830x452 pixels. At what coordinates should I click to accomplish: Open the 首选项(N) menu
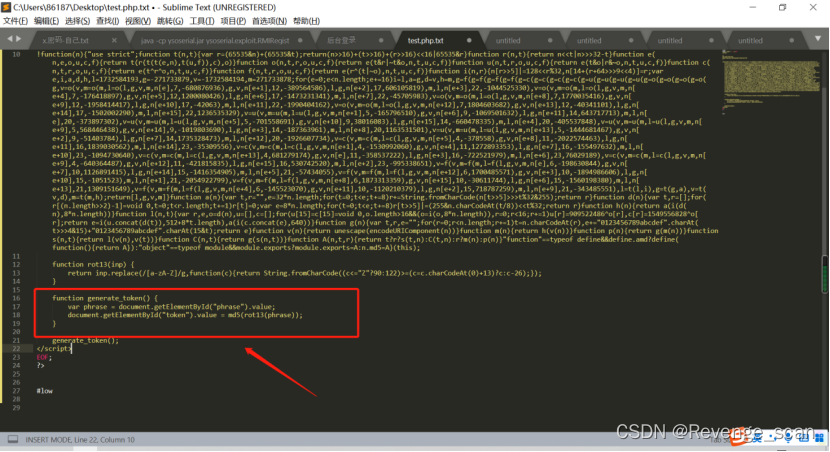coord(269,21)
